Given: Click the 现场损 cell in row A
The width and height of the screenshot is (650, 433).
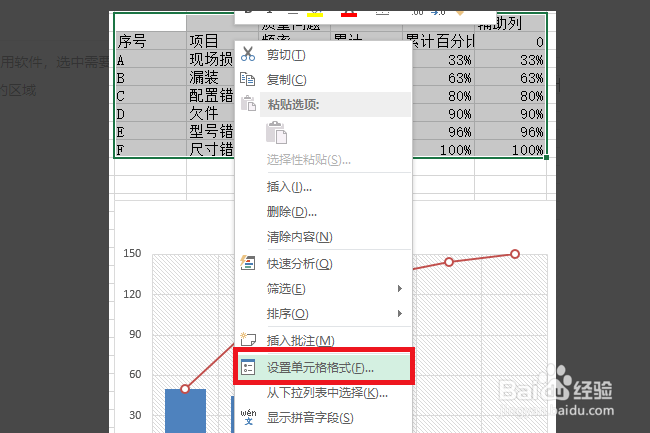Looking at the screenshot, I should 211,59.
